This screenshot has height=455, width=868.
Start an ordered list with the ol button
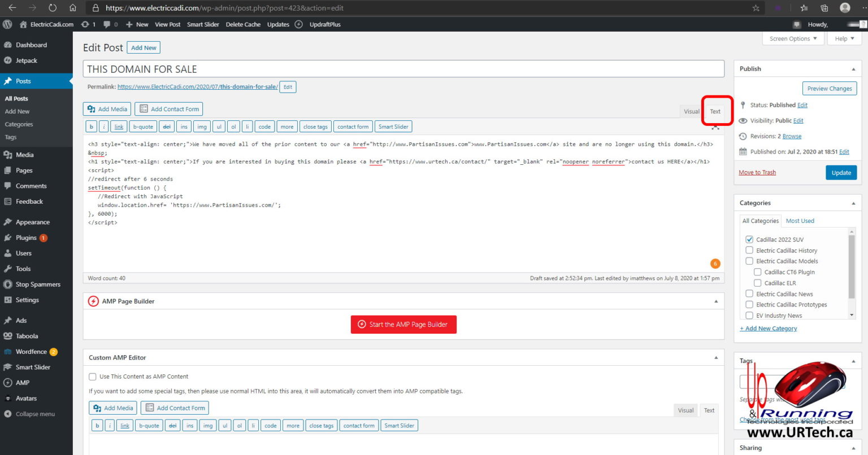tap(233, 126)
